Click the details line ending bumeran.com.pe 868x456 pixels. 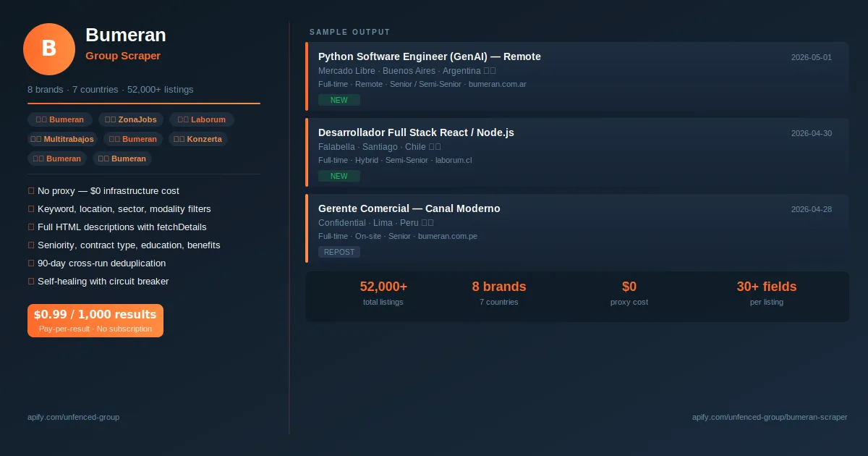coord(398,236)
